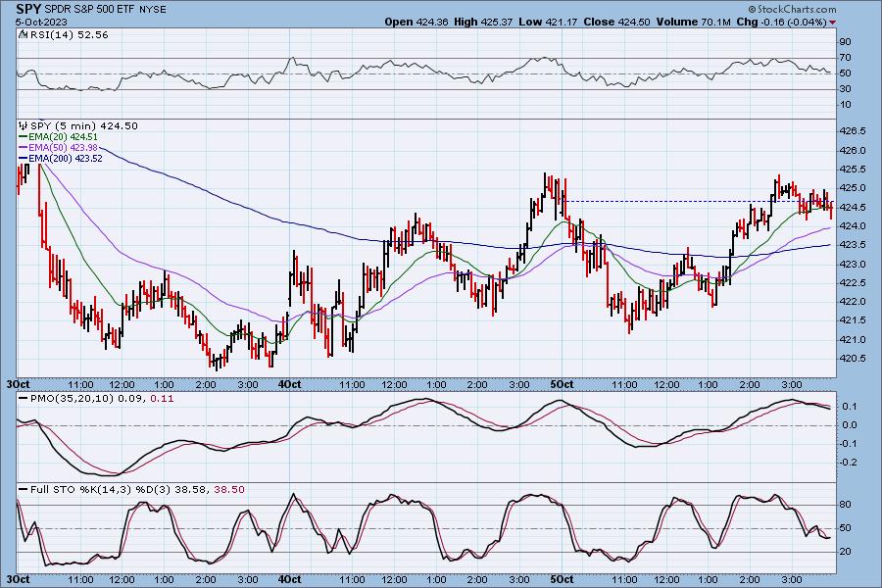882x588 pixels.
Task: Click the -0.2 level on the PMO axis
Action: 848,463
